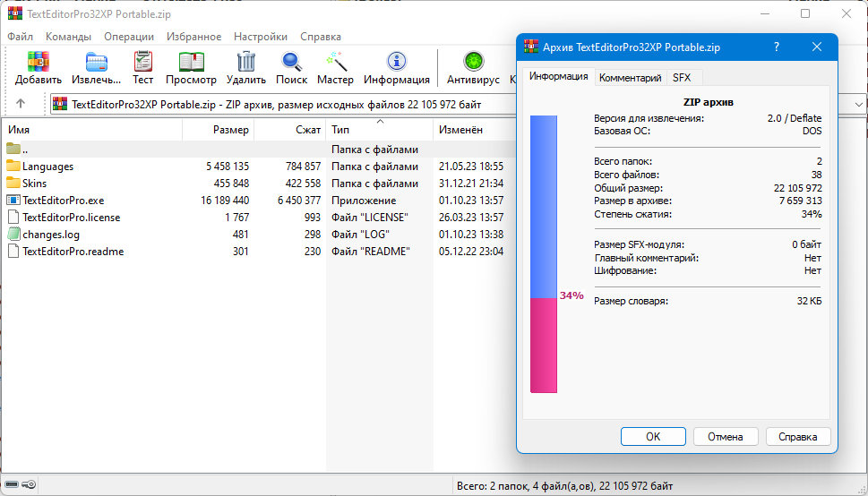Open the Файл menu

pos(20,37)
